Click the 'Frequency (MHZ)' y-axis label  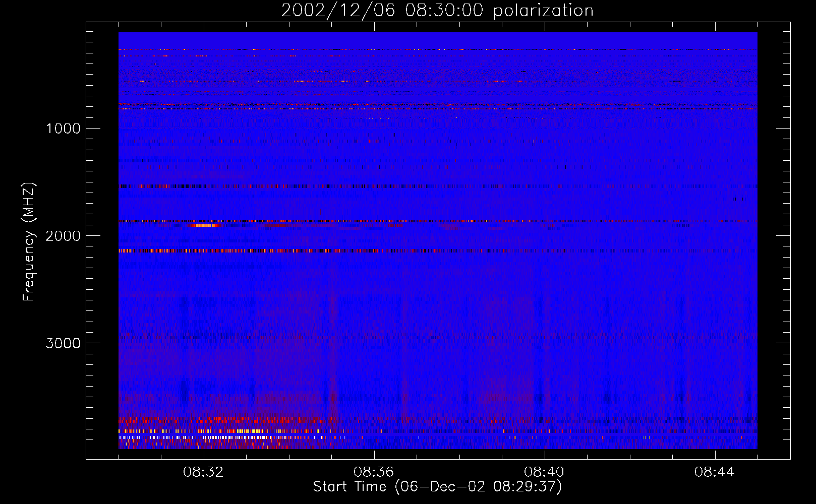tap(29, 242)
